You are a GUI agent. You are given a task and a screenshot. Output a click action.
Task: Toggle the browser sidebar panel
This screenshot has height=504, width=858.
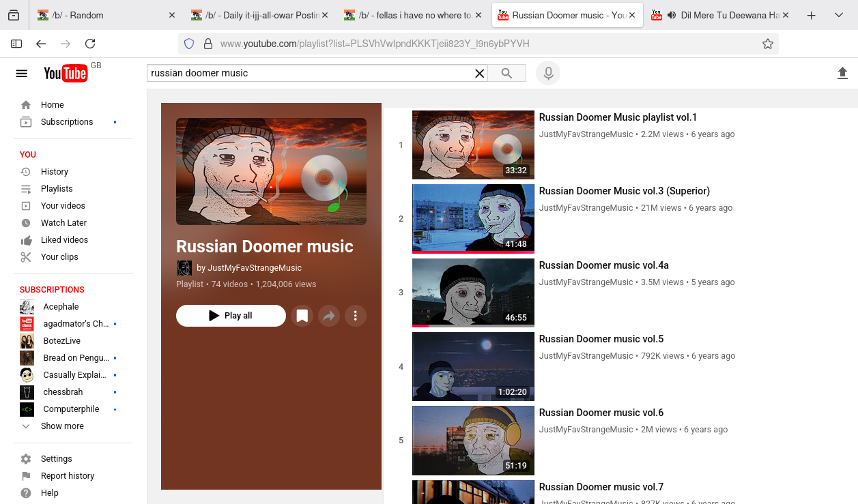(16, 44)
